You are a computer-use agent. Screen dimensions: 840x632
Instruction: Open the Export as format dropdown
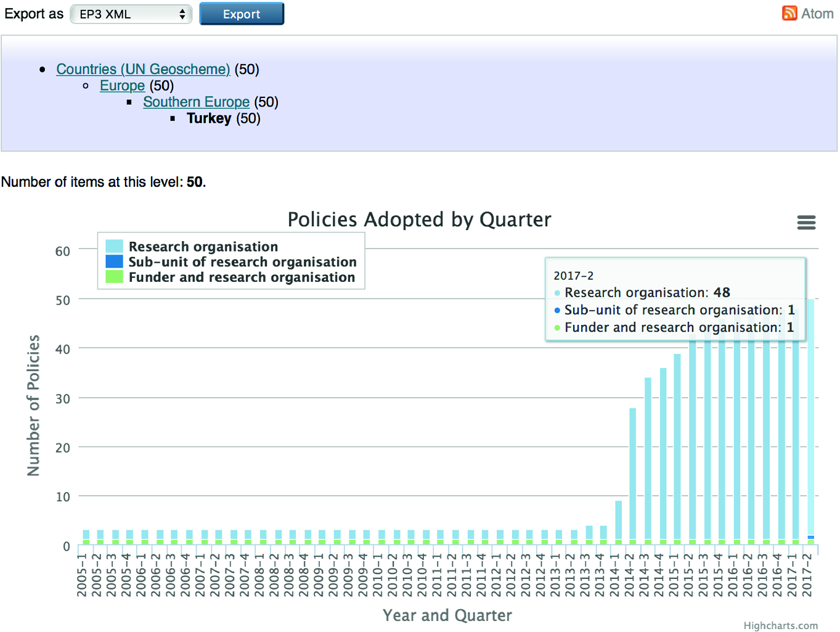[x=131, y=14]
